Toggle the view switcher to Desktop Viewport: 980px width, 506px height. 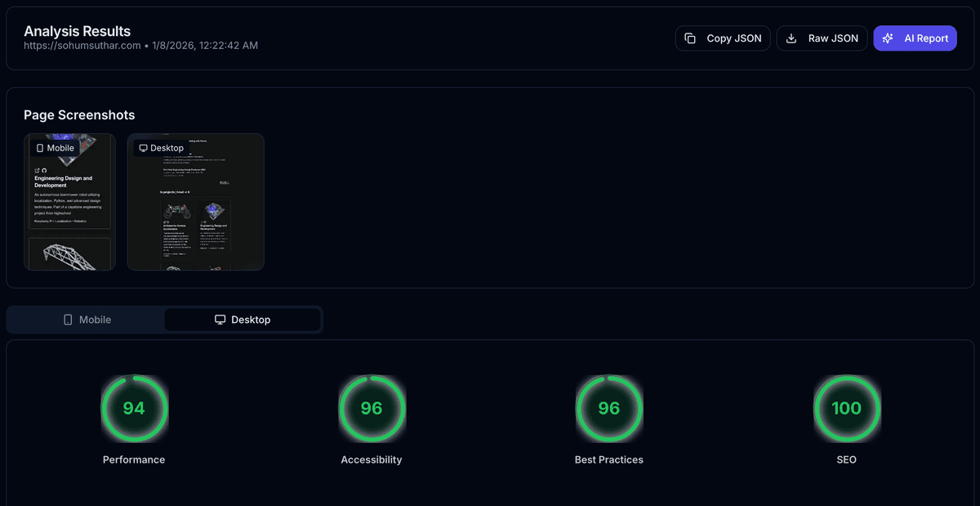pyautogui.click(x=242, y=319)
